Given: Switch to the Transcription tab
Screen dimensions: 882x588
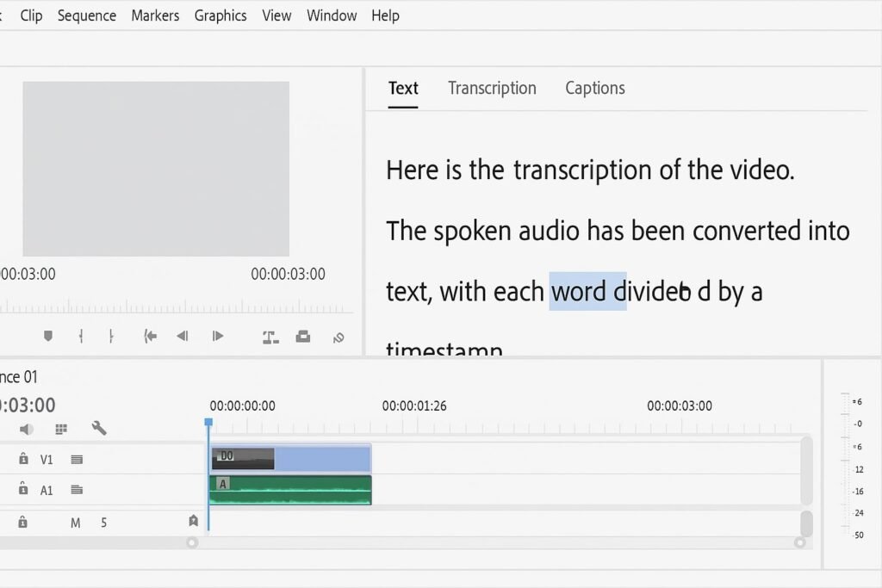Looking at the screenshot, I should [x=492, y=88].
